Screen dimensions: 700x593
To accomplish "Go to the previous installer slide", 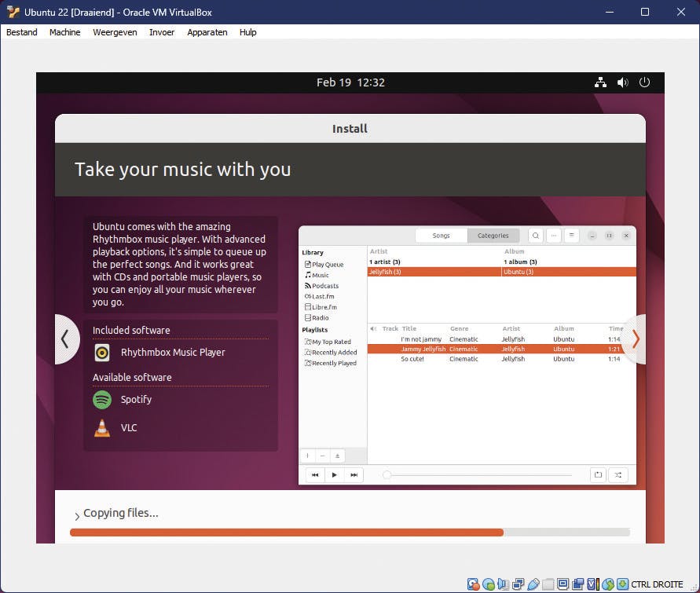I will [66, 339].
